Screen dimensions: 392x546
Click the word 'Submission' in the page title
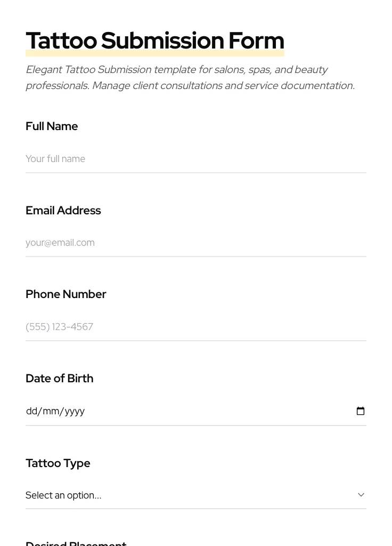162,41
